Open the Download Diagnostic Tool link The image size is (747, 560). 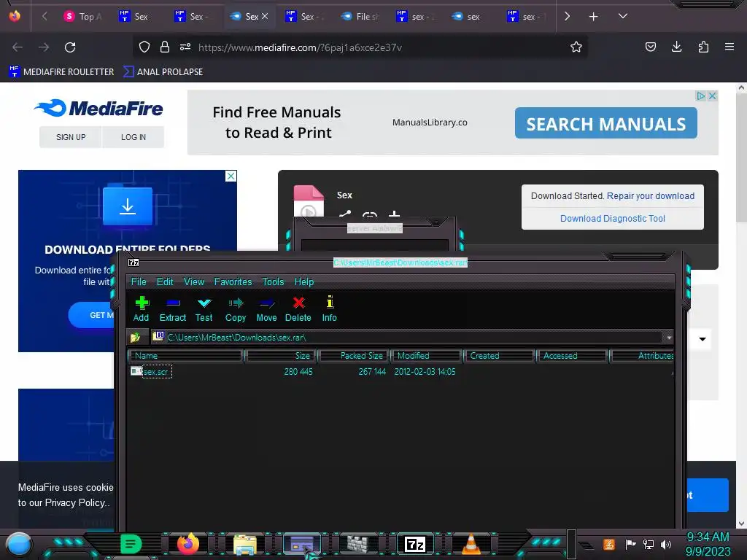pyautogui.click(x=612, y=219)
